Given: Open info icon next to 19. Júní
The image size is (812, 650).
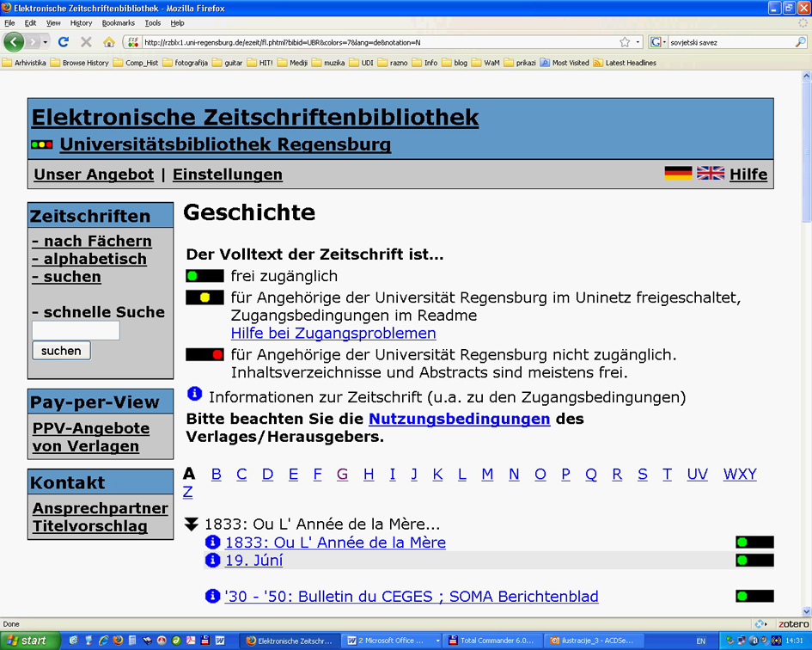Looking at the screenshot, I should click(213, 561).
